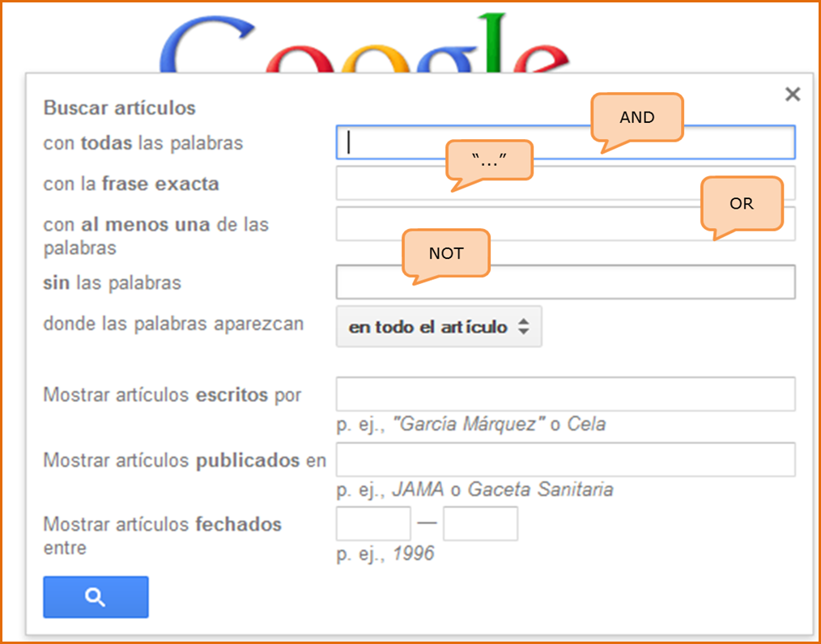Viewport: 821px width, 644px height.
Task: Focus the 'escritos por' author field
Action: [565, 394]
